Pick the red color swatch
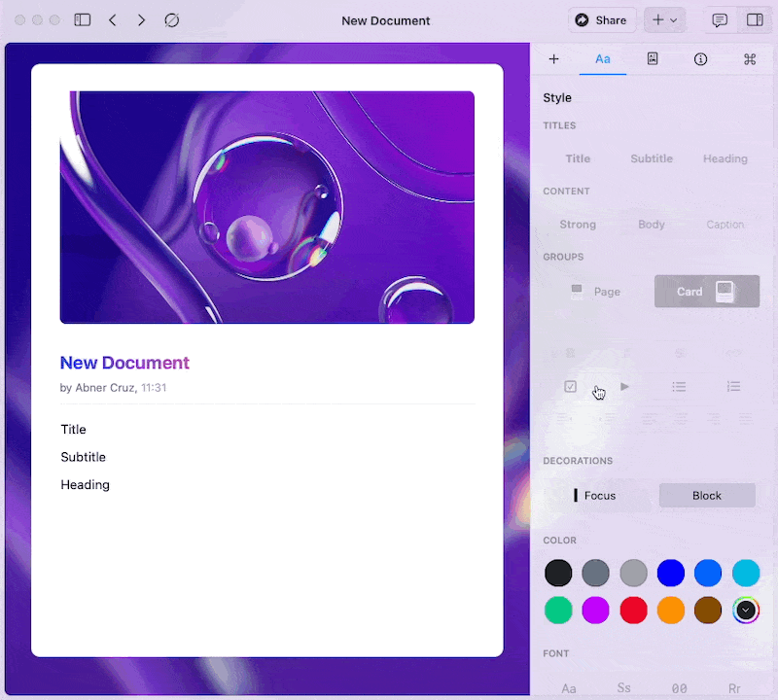Image resolution: width=778 pixels, height=700 pixels. click(x=633, y=611)
